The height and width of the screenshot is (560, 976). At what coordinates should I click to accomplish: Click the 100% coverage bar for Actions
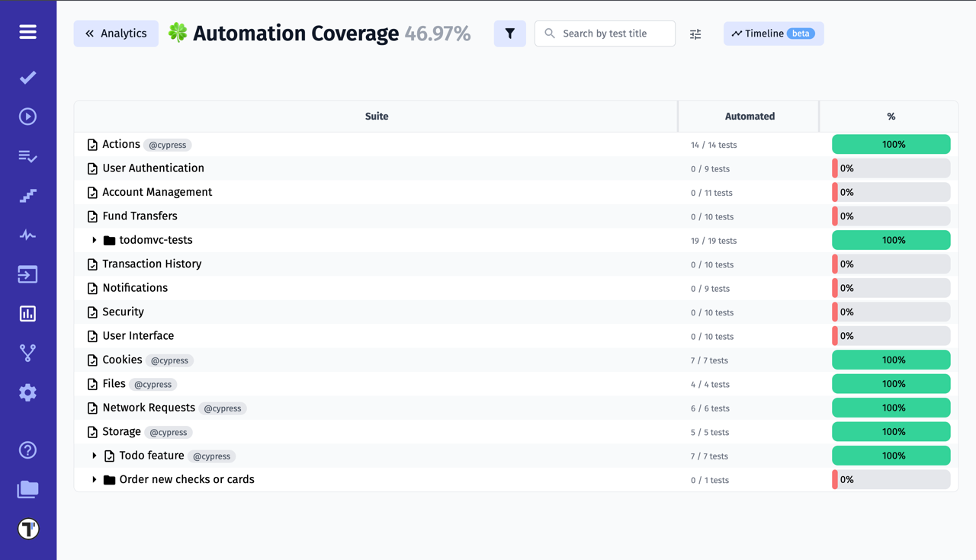pyautogui.click(x=891, y=144)
